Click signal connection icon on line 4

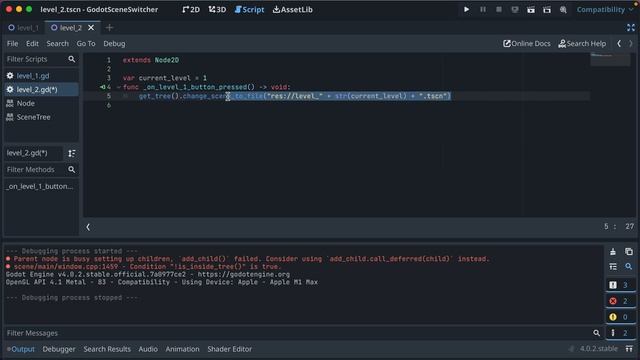[102, 87]
